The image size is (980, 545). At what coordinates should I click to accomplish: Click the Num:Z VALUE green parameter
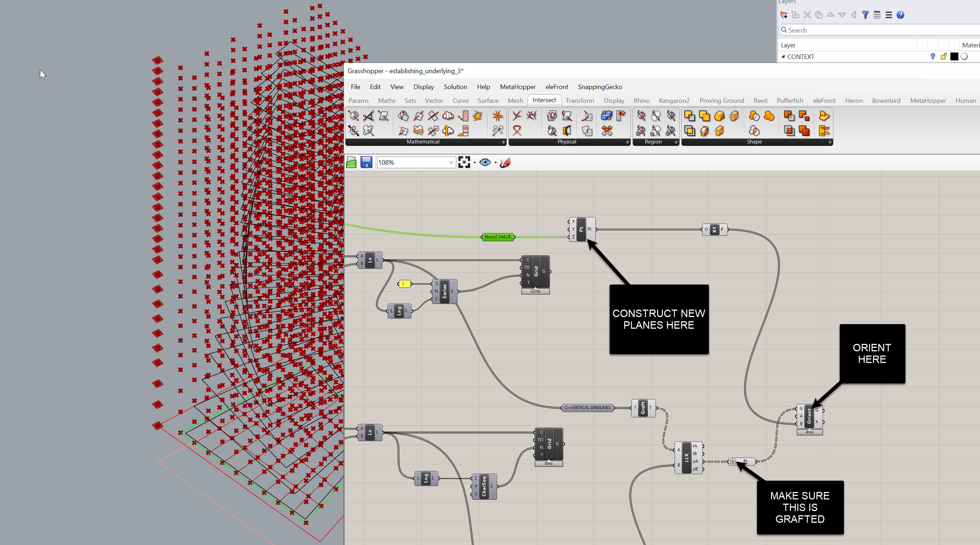point(498,237)
